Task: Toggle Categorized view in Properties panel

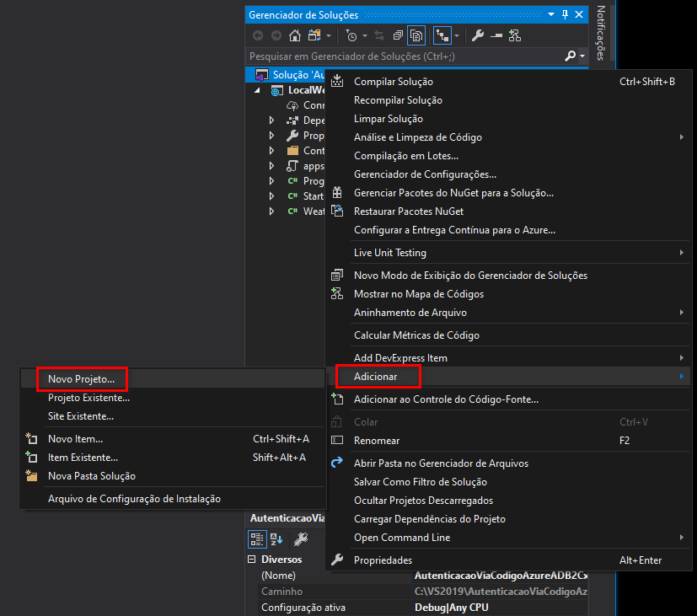Action: point(257,538)
